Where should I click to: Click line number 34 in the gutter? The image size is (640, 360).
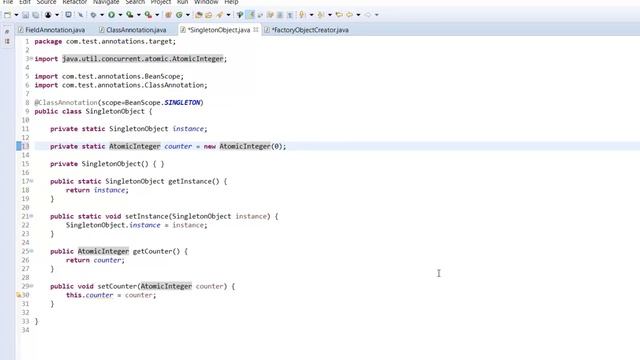coord(25,330)
